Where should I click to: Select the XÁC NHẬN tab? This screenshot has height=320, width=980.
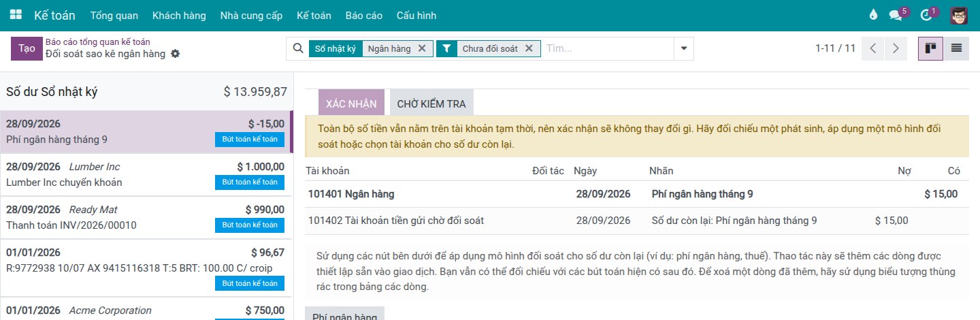click(351, 103)
